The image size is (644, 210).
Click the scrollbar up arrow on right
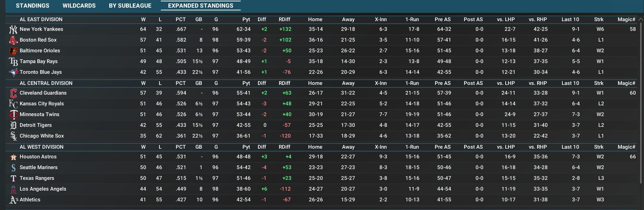click(x=641, y=19)
